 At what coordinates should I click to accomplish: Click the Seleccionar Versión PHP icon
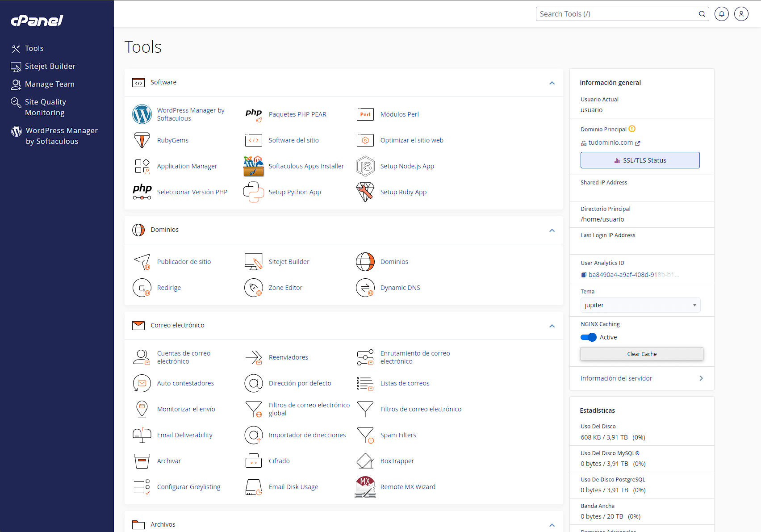pyautogui.click(x=142, y=192)
